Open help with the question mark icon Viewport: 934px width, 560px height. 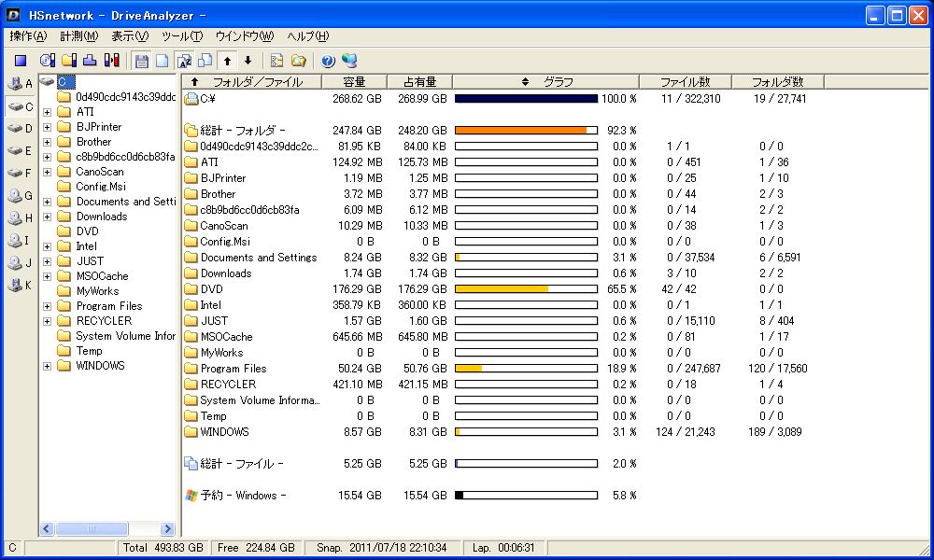(x=328, y=60)
